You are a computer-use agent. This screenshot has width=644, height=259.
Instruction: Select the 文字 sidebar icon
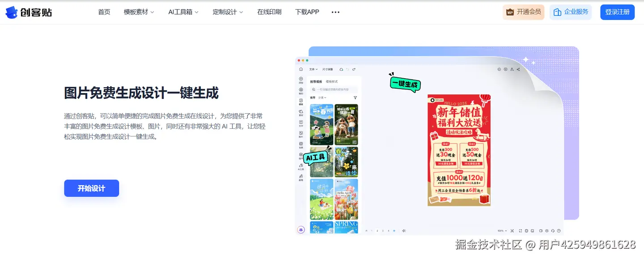(x=301, y=123)
